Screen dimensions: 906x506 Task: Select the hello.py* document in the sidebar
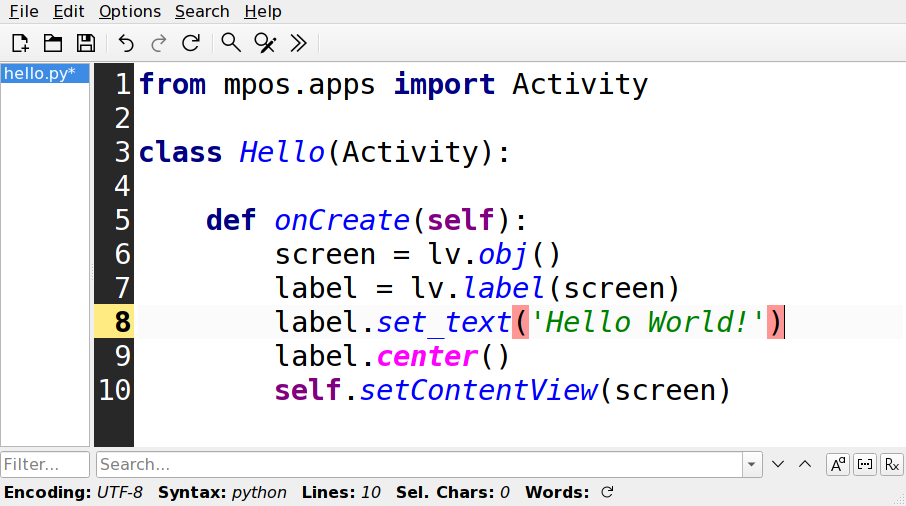pos(45,73)
